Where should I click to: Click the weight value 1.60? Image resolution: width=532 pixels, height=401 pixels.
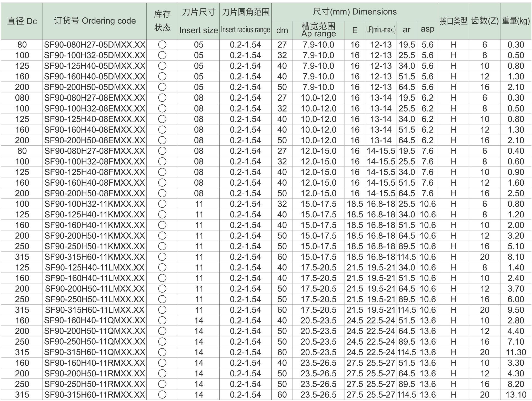(x=516, y=183)
